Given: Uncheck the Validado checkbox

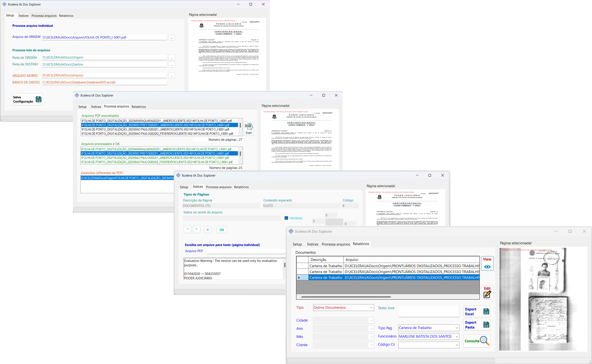Looking at the screenshot, I should pyautogui.click(x=286, y=218).
